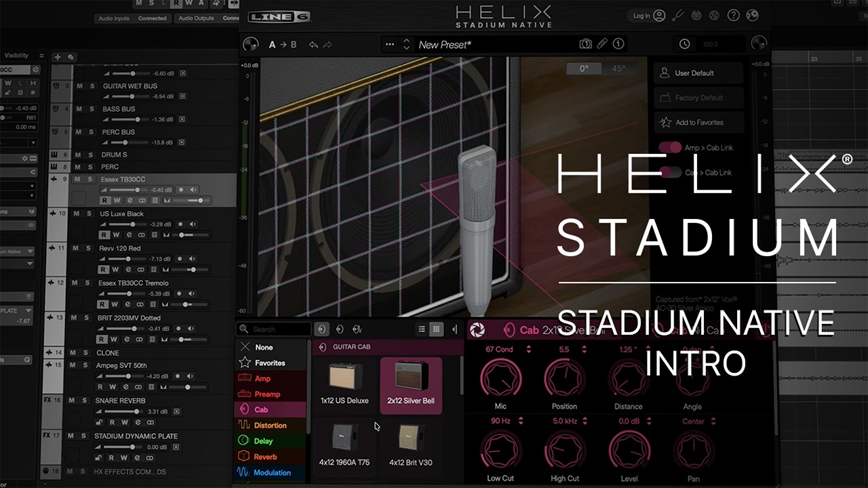This screenshot has width=868, height=488.
Task: Open the Reverb category
Action: pos(271,457)
